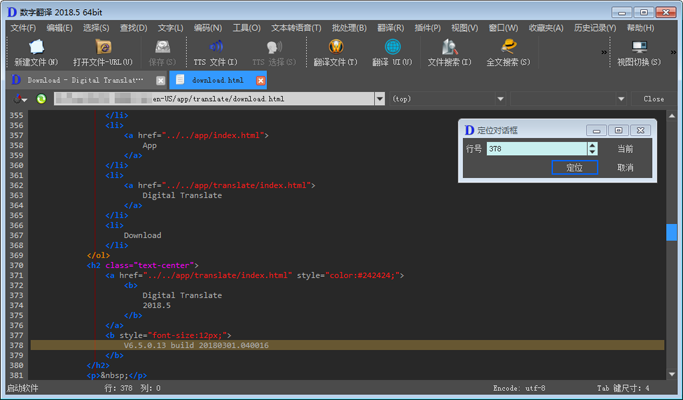The image size is (683, 400).
Task: Click the 当前 button in dialog
Action: point(625,149)
